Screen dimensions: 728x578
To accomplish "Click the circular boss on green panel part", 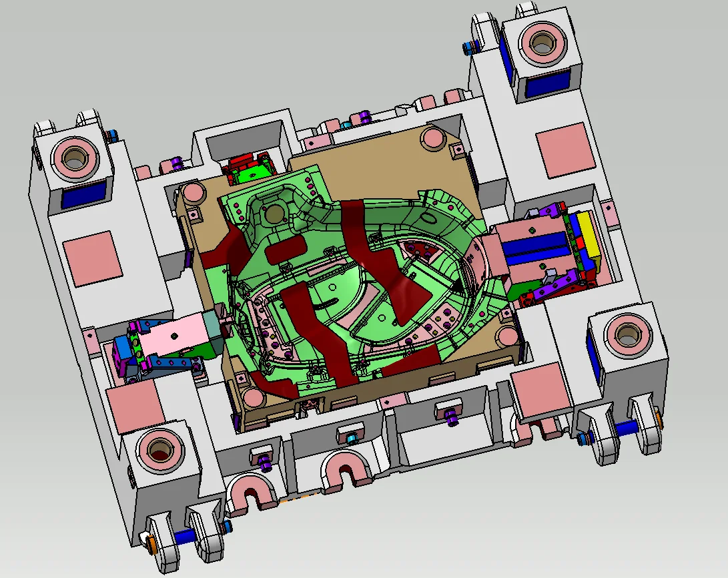I will [x=274, y=215].
